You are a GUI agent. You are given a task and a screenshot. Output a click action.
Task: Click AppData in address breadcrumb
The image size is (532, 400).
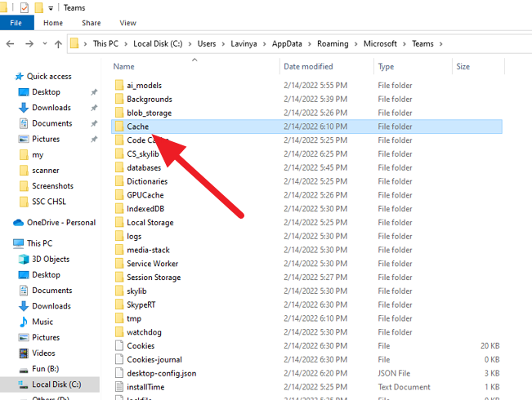point(287,44)
